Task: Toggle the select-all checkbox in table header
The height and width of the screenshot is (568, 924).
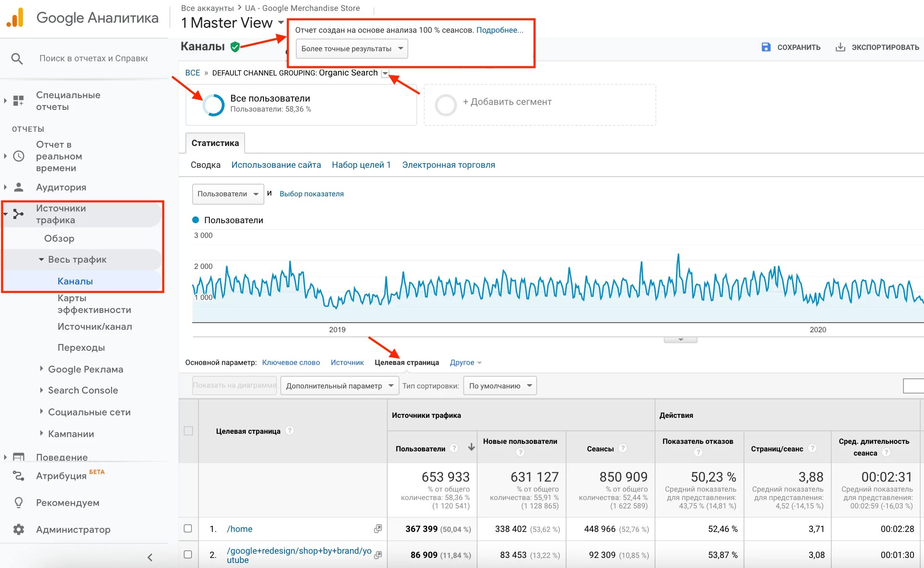Action: click(188, 431)
